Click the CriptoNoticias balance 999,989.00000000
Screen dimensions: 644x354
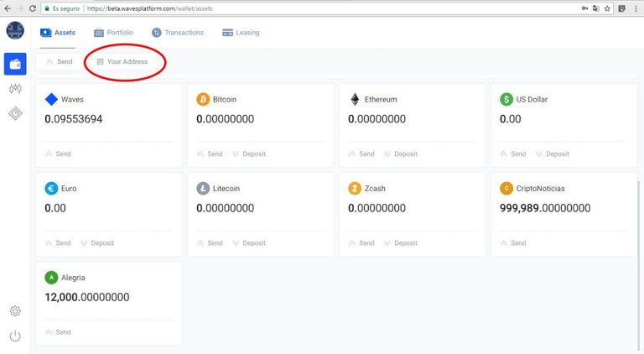pyautogui.click(x=545, y=208)
